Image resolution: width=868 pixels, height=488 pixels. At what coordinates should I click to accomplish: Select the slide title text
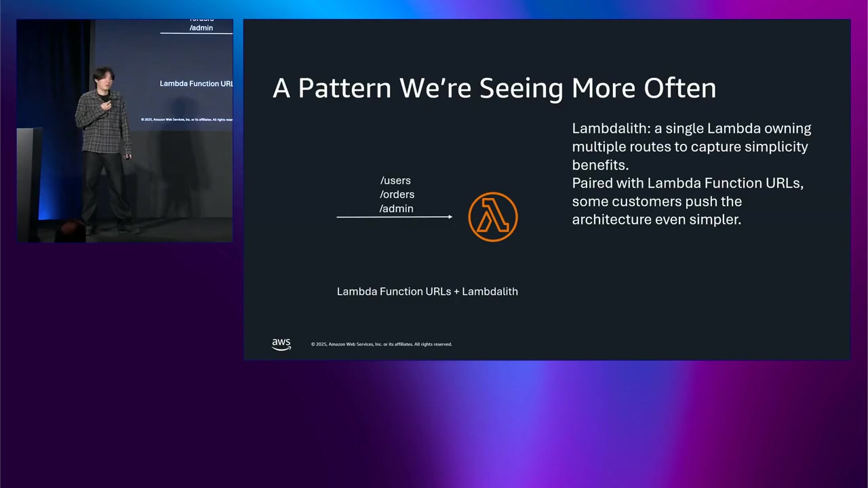(494, 87)
